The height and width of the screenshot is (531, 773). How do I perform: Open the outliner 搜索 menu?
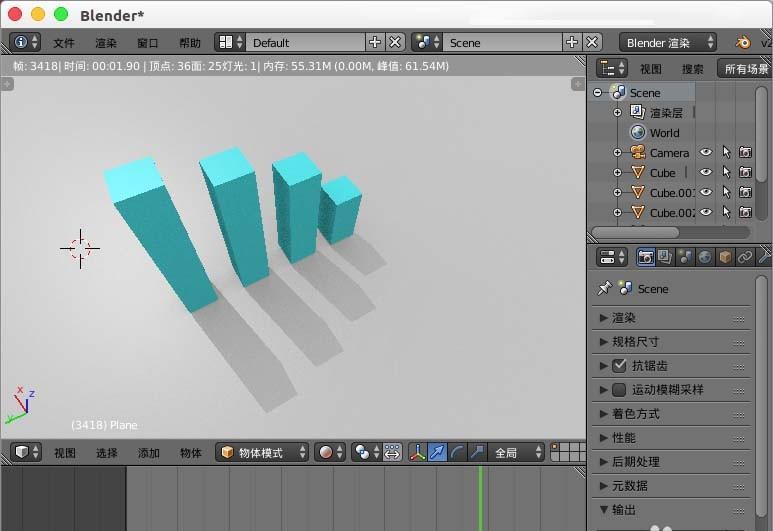point(693,69)
